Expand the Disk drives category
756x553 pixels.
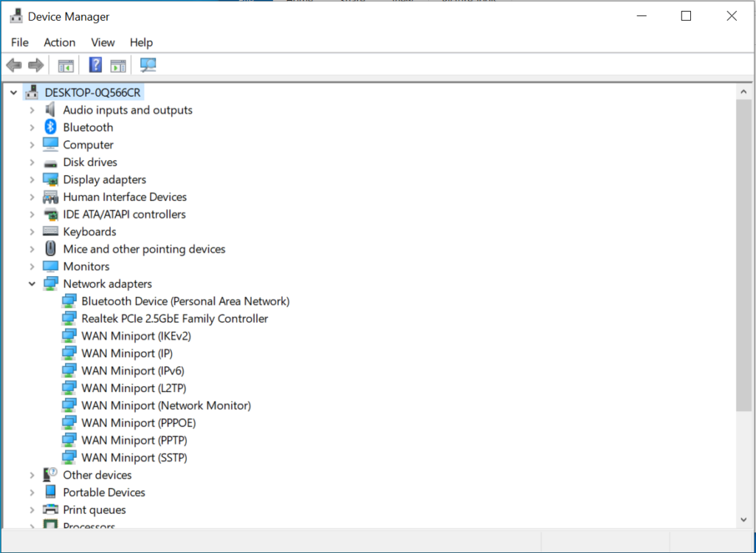pyautogui.click(x=32, y=162)
